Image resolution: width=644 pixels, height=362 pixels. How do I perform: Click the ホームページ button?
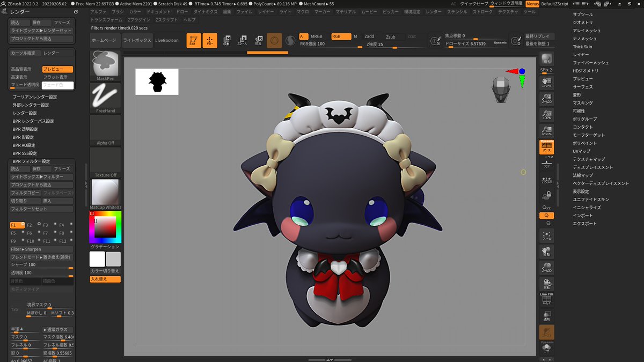click(104, 41)
